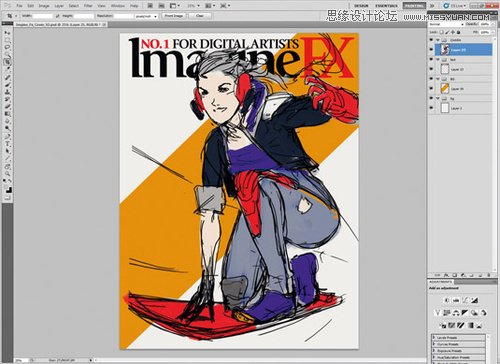Expand Levels Presets list

coord(434,338)
